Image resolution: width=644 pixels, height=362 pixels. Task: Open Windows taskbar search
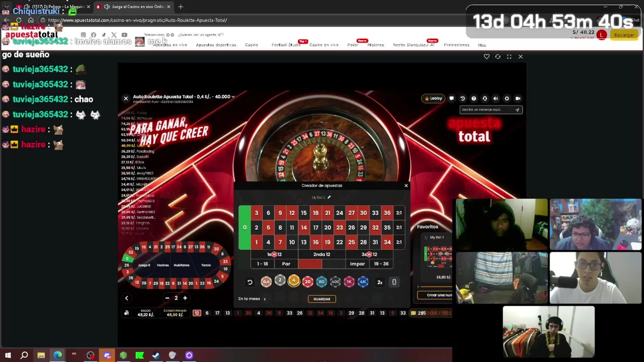pos(24,355)
